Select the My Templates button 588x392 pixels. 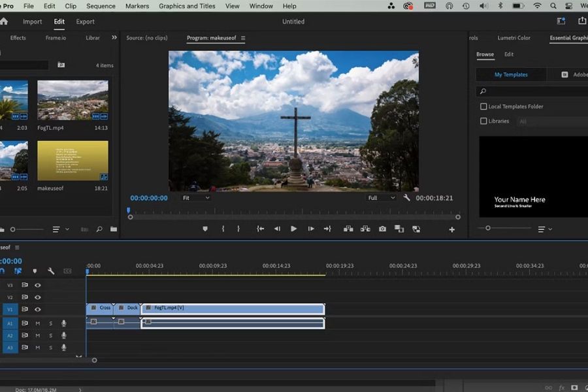(x=511, y=74)
